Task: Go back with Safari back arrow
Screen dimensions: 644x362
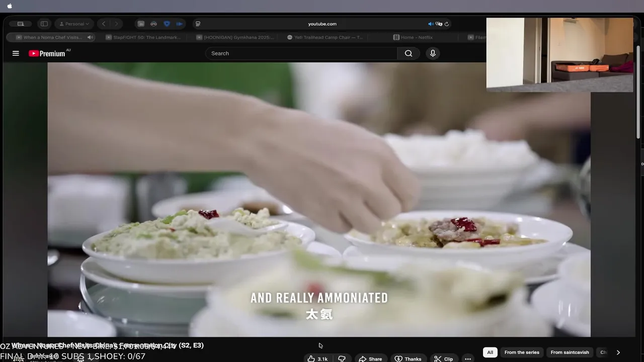Action: point(104,24)
